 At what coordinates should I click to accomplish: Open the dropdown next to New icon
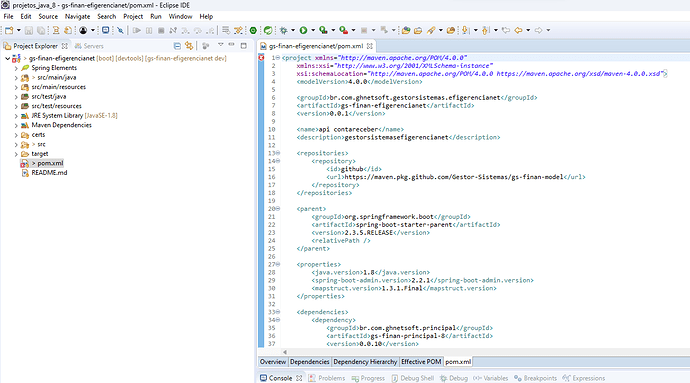(18, 30)
